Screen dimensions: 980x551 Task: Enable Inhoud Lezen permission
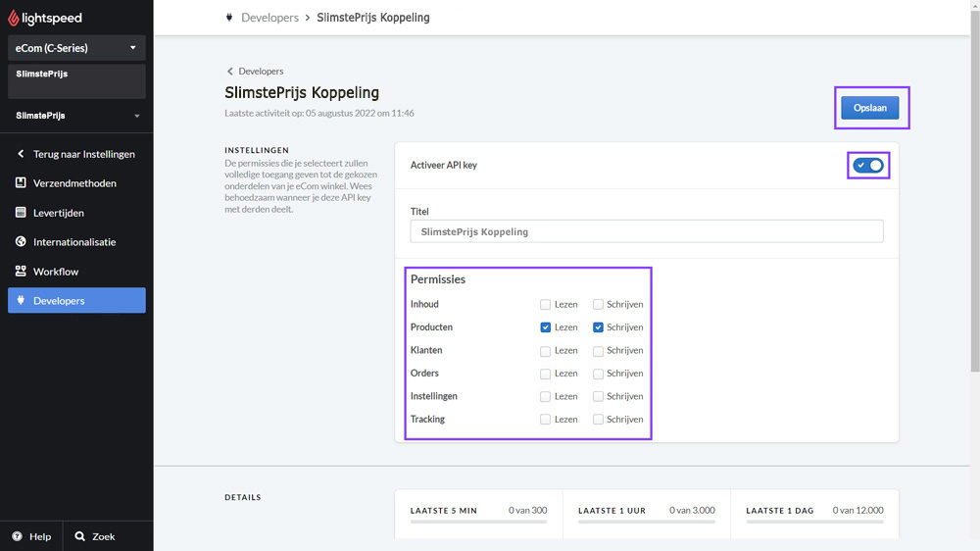point(545,305)
